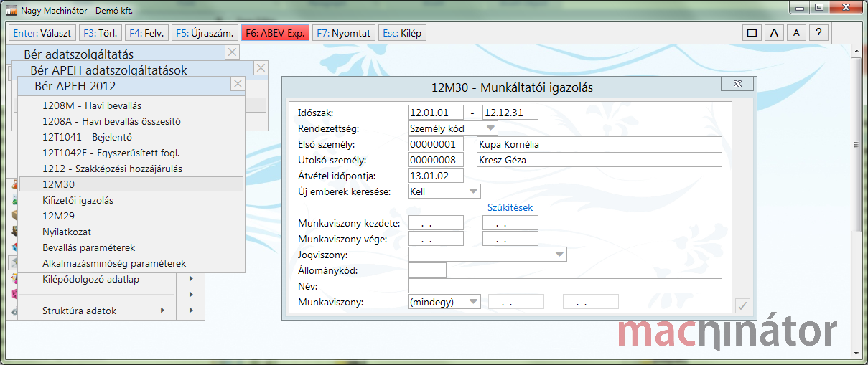Click the scrollbar up arrow at right edge
Screen dimensions: 868x365
(856, 51)
